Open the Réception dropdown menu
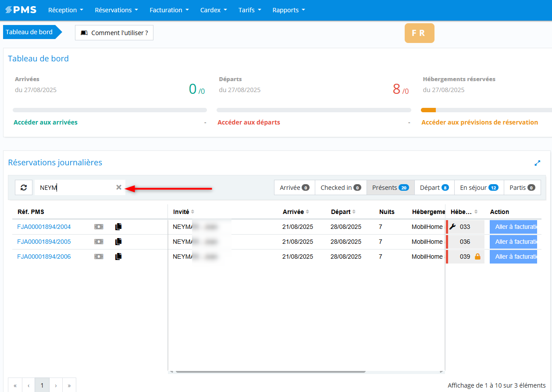The height and width of the screenshot is (392, 552). pos(65,10)
